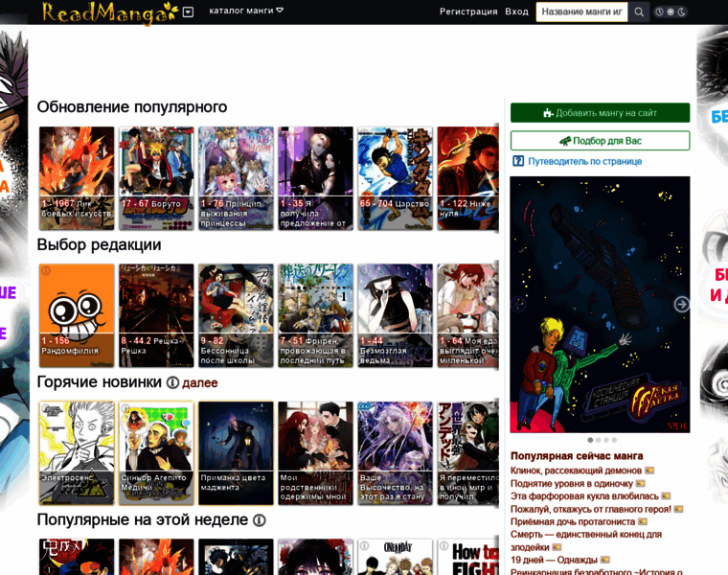
Task: Open Приманка цвета маджента card
Action: [236, 453]
